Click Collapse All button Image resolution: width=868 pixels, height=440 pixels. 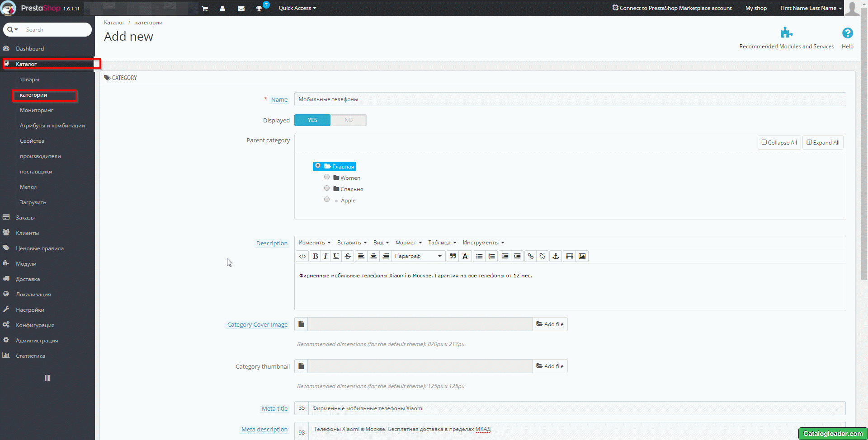pos(779,142)
